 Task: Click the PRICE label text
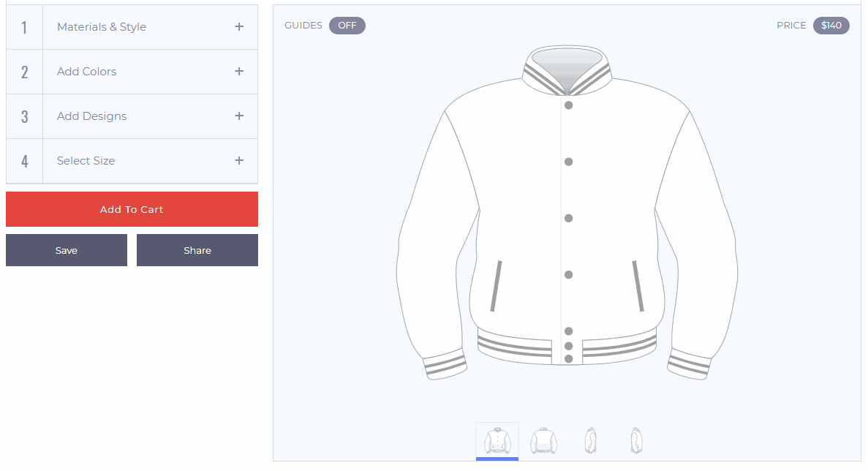pyautogui.click(x=791, y=26)
